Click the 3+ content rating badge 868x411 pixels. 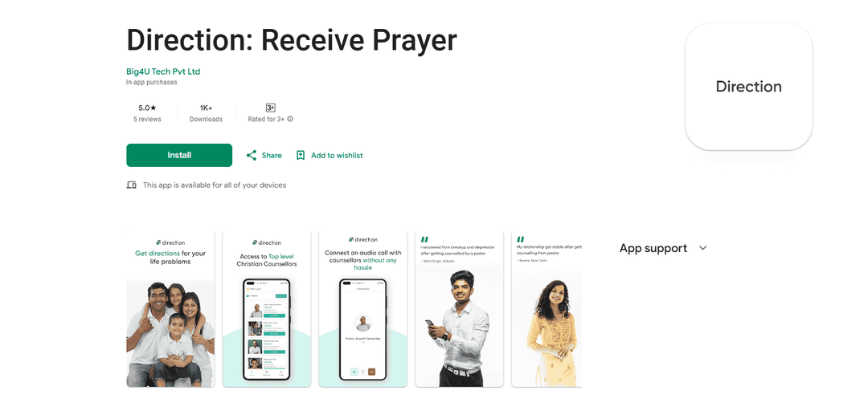click(x=271, y=108)
